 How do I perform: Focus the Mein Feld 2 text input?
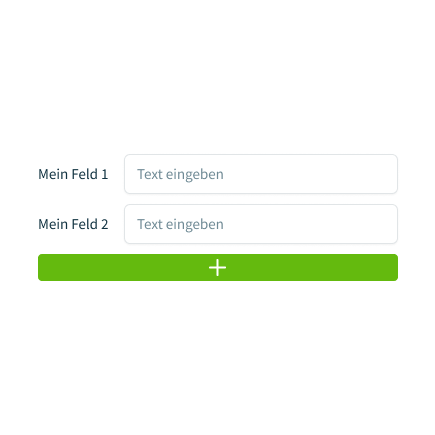[x=261, y=224]
